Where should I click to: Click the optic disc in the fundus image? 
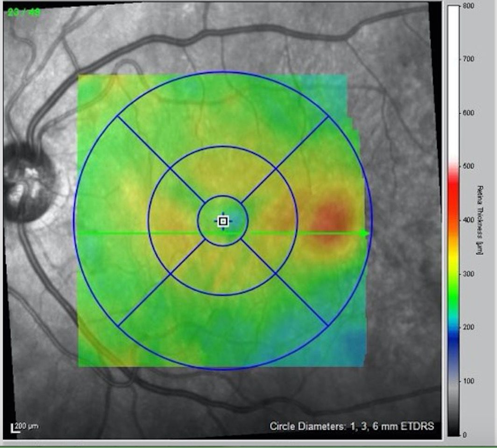pos(28,182)
